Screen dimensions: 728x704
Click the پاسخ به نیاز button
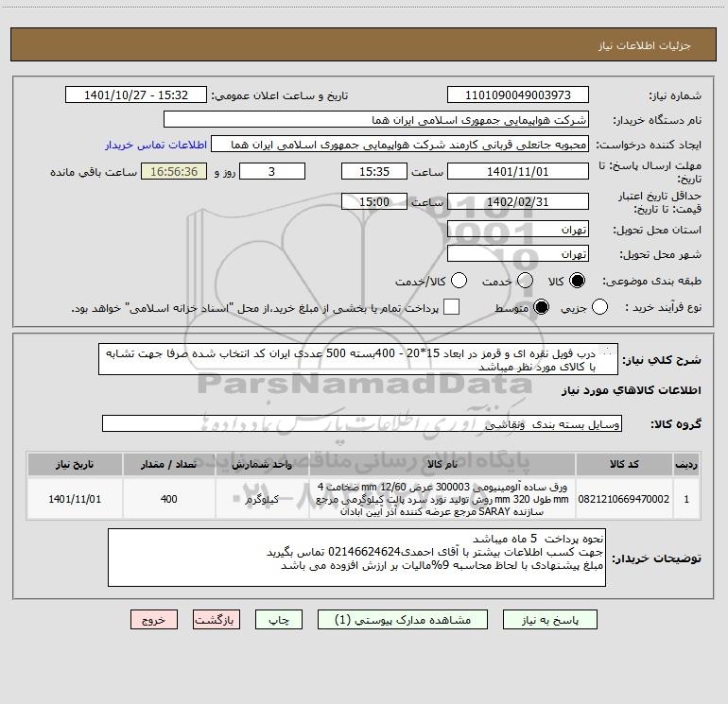550,620
